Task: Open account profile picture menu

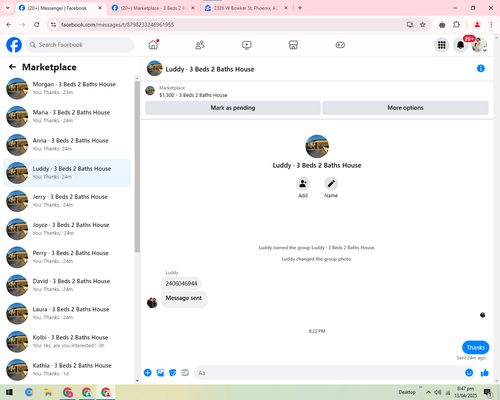Action: point(479,45)
